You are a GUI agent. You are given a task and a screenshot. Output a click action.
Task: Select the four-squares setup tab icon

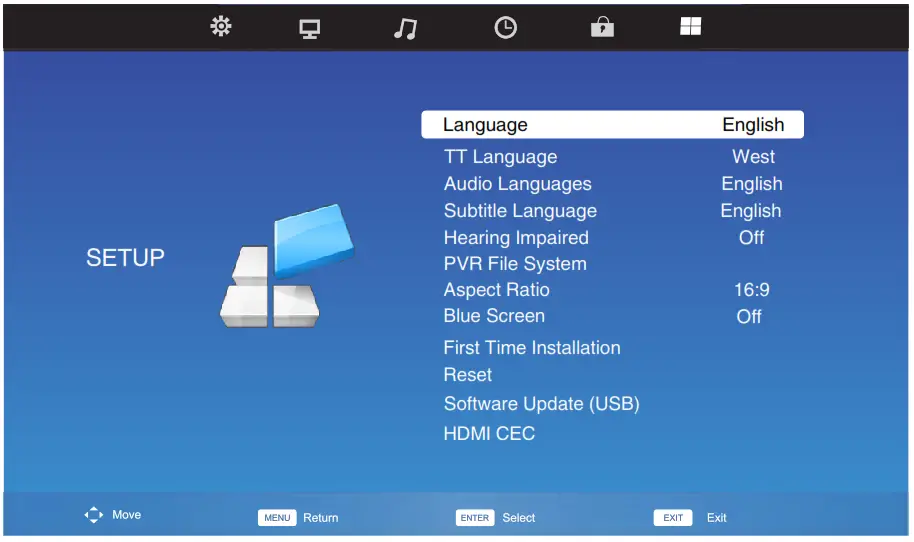[x=691, y=26]
